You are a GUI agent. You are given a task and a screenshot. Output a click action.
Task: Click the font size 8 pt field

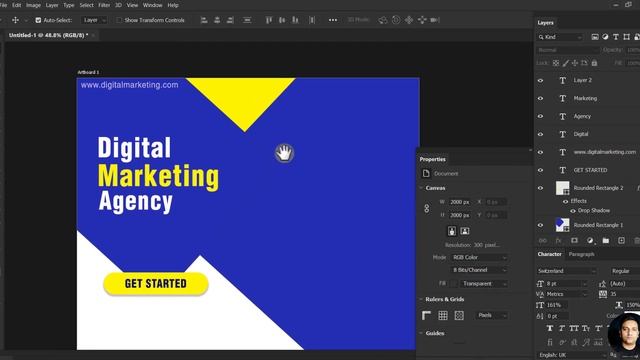click(x=567, y=284)
